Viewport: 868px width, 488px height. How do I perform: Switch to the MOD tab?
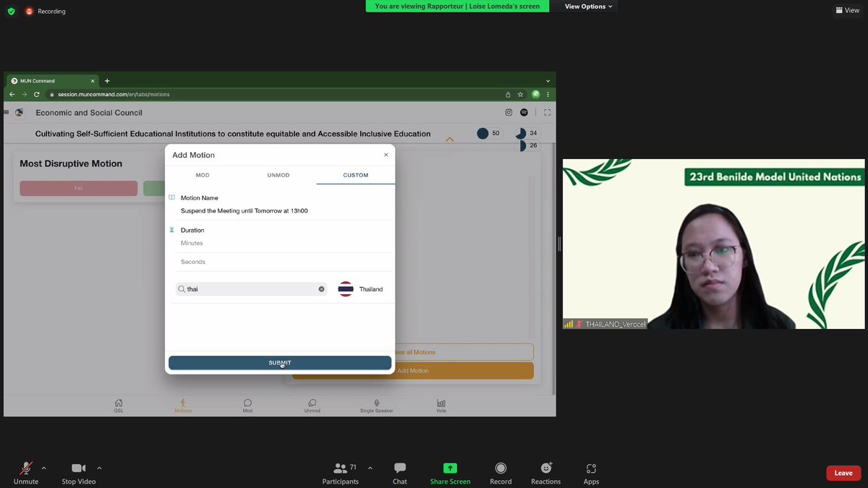[x=203, y=175]
